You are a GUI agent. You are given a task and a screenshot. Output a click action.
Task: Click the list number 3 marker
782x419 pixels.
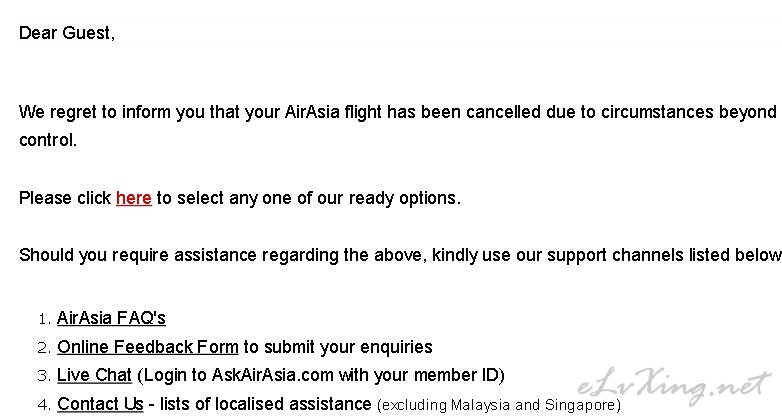45,376
